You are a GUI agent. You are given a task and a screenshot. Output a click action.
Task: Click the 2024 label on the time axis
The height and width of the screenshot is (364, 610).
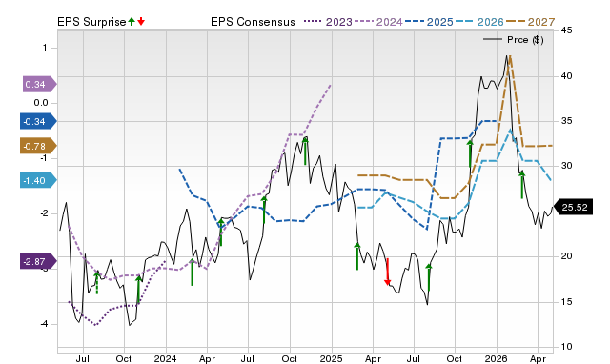(x=165, y=358)
